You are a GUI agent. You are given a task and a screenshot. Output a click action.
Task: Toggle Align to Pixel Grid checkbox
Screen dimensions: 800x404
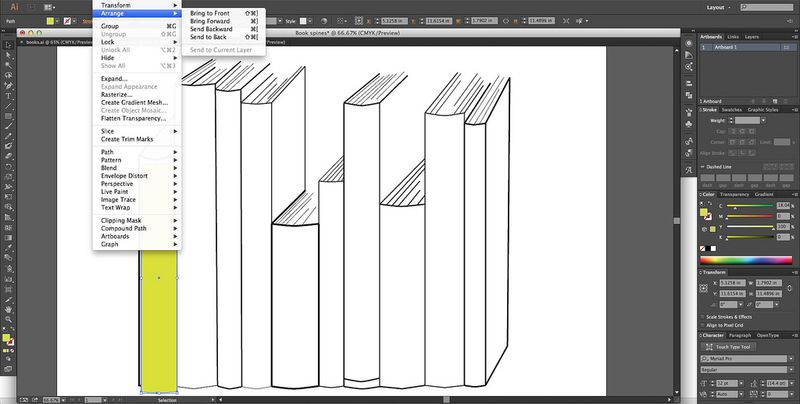coord(703,326)
